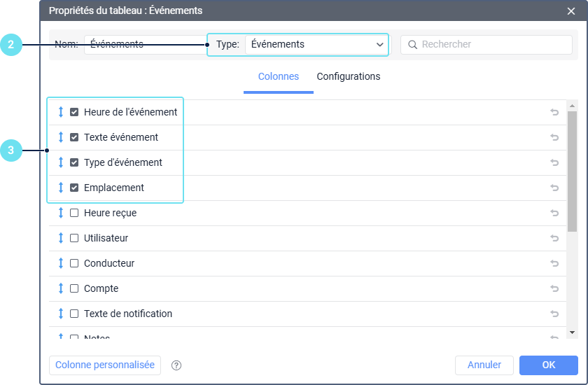Check the Texte de notification checkbox
The width and height of the screenshot is (588, 385).
coord(74,314)
